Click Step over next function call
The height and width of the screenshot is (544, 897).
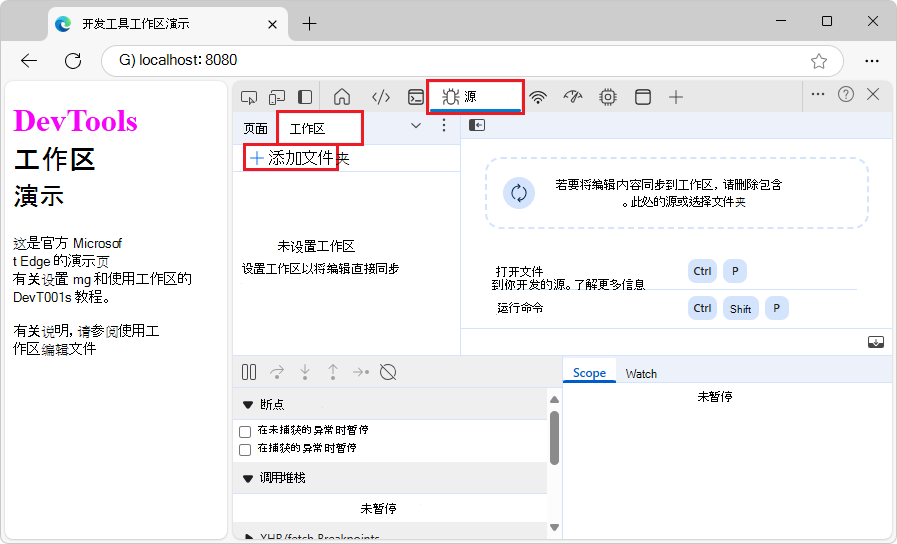[x=277, y=372]
